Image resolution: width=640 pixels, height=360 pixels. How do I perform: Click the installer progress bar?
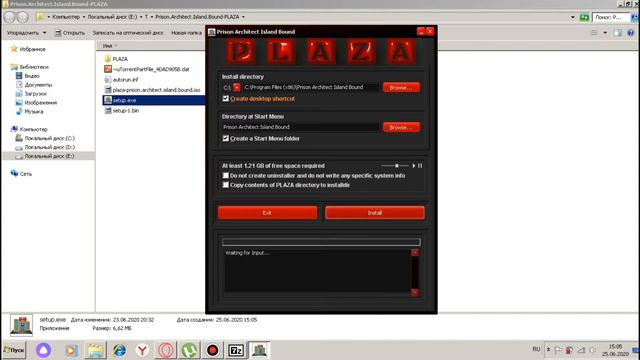click(x=321, y=242)
